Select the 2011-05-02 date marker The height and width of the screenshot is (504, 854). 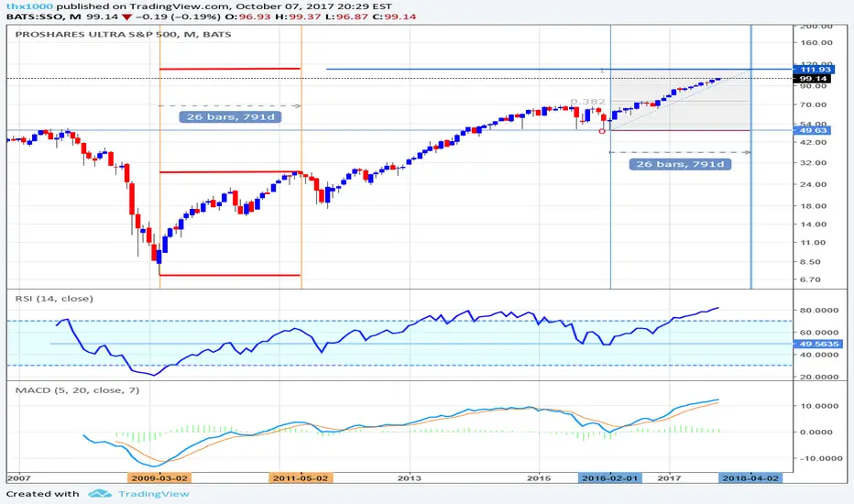pyautogui.click(x=301, y=477)
